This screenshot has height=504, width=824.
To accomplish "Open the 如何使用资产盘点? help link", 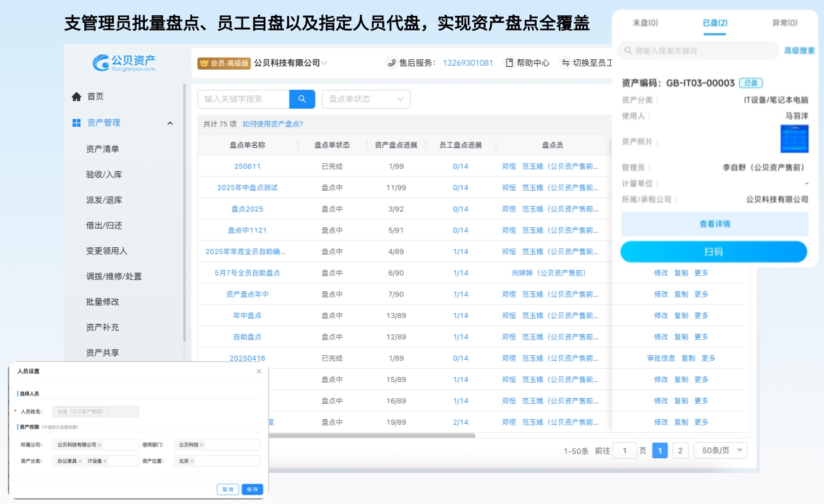I will point(273,124).
